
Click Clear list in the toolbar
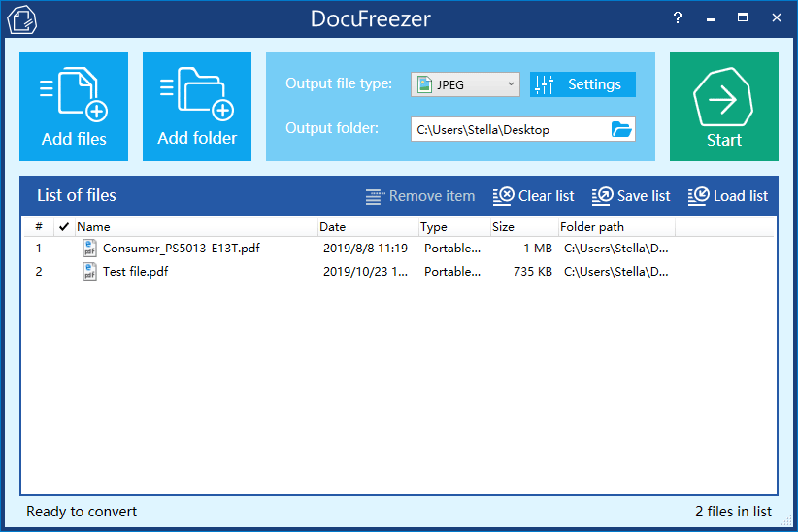[x=534, y=196]
